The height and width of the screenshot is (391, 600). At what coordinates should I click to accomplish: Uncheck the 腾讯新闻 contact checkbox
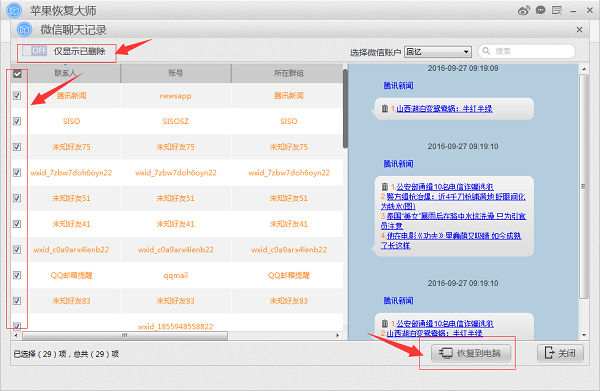click(17, 96)
